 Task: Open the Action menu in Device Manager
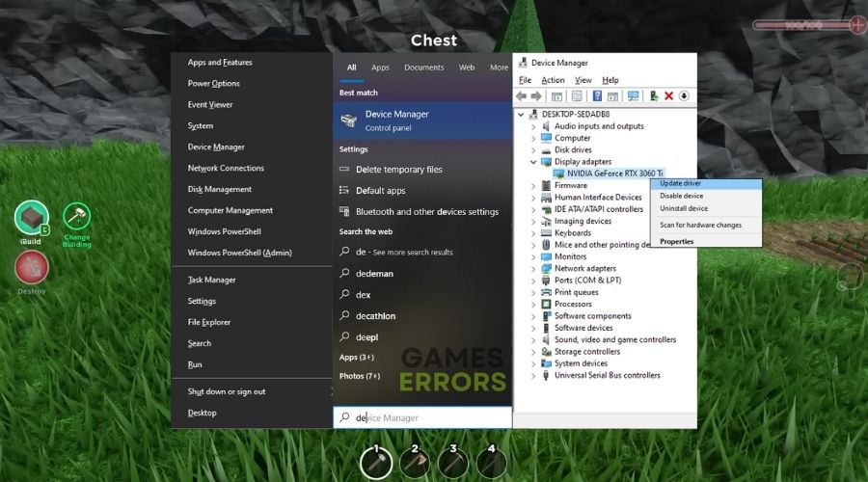553,80
